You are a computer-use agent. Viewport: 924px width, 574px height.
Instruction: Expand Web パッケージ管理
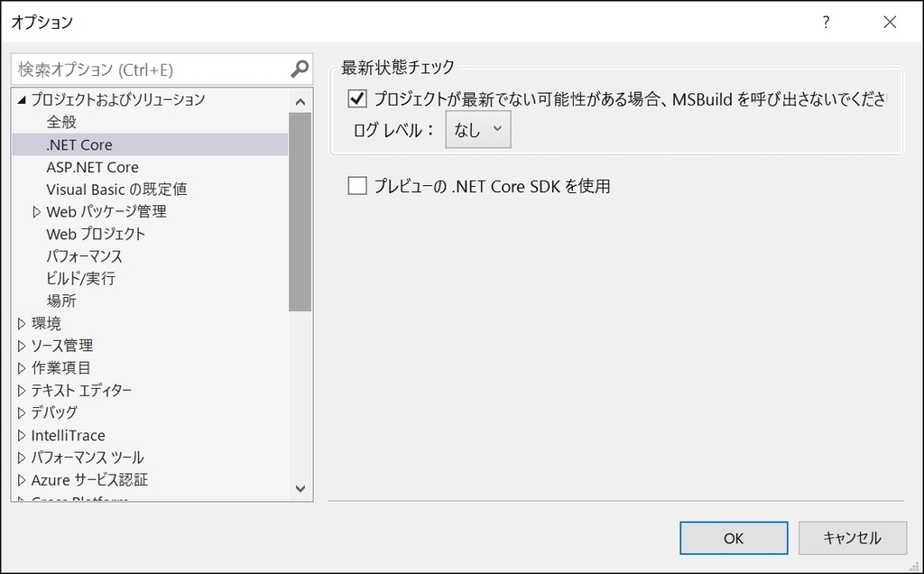tap(38, 211)
